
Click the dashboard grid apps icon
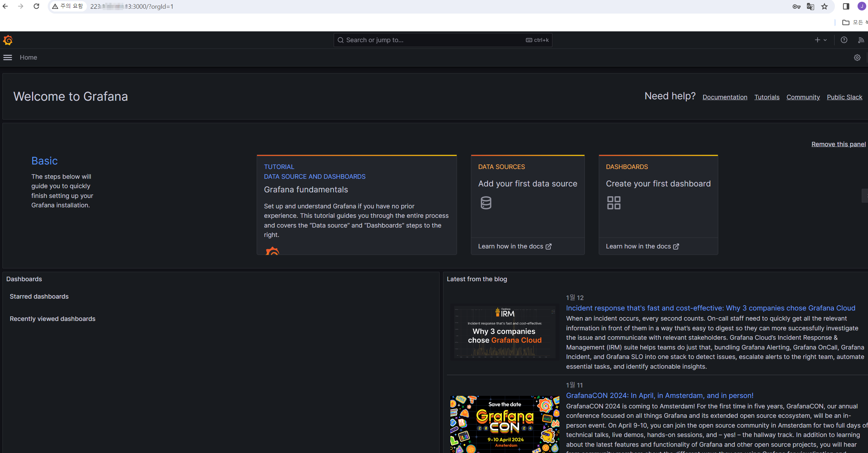click(x=613, y=203)
